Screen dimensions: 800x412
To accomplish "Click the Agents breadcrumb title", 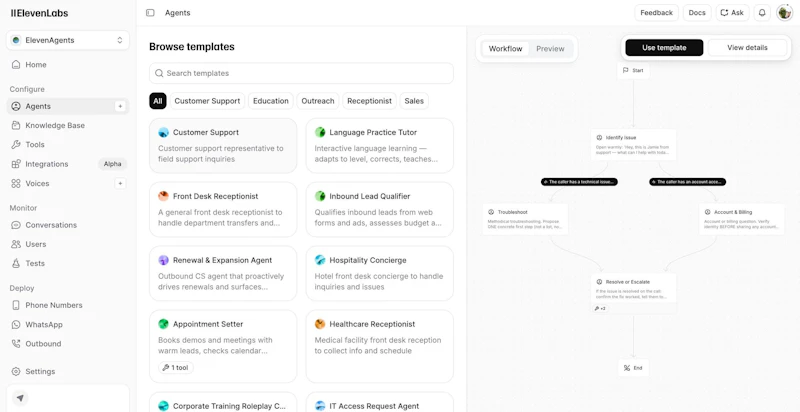I will [x=178, y=13].
